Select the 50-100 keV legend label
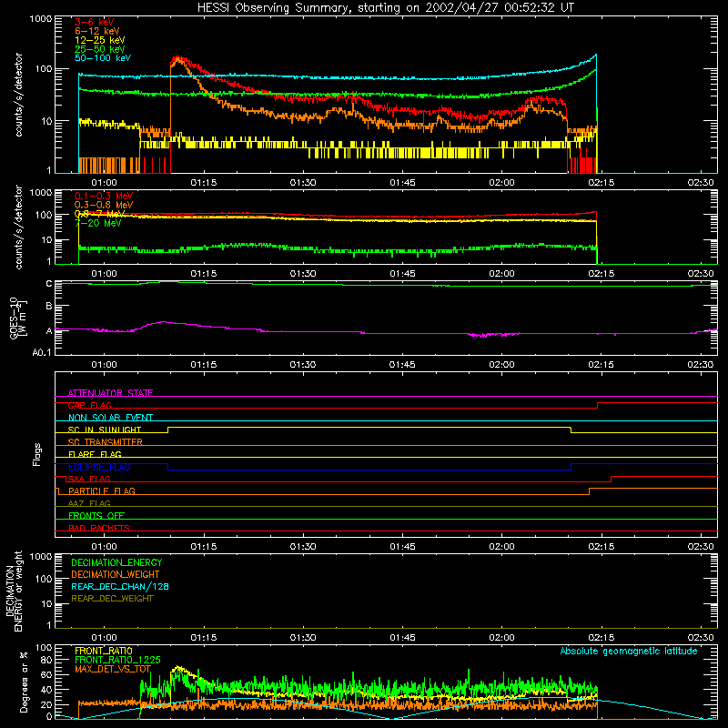 (x=103, y=58)
